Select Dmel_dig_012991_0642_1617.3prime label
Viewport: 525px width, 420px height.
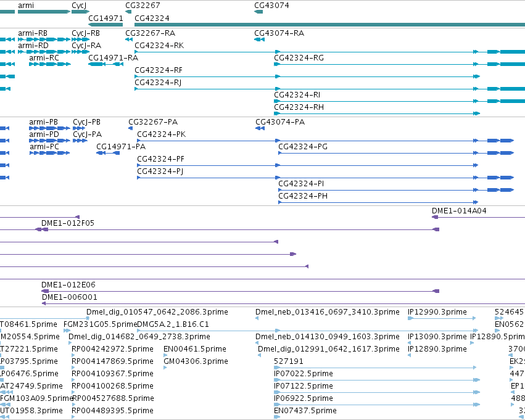coord(329,350)
